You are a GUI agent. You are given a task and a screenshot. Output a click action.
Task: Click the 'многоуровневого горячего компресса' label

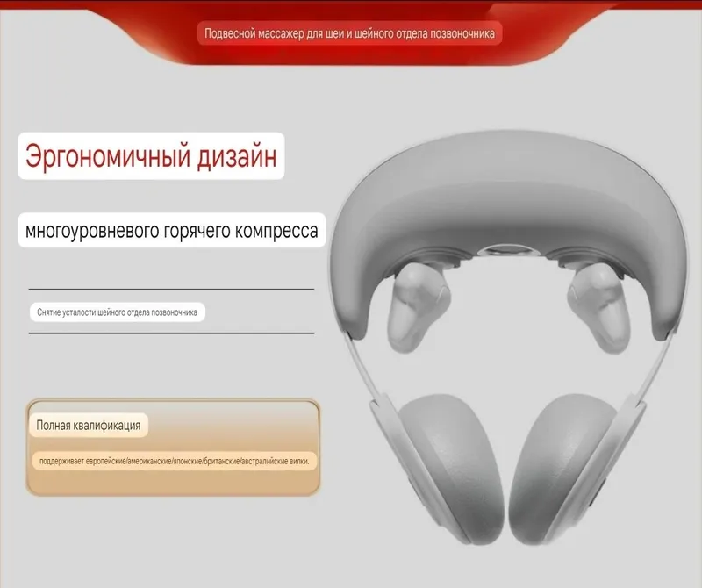pos(171,230)
